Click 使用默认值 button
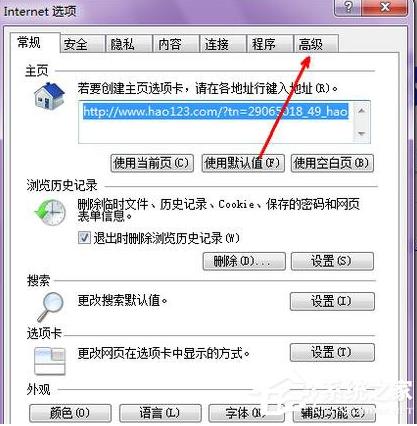The height and width of the screenshot is (426, 417). coord(243,163)
